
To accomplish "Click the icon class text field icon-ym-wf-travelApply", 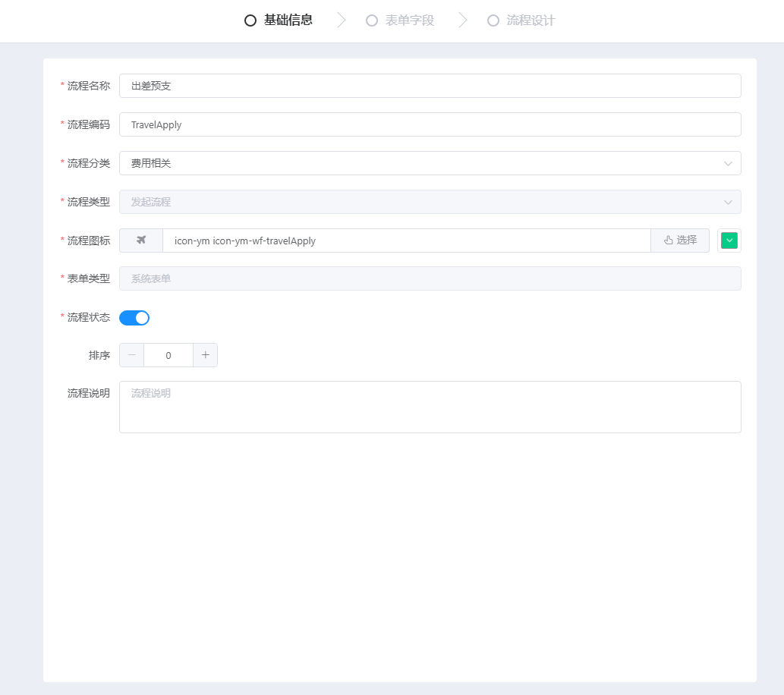I will click(407, 241).
